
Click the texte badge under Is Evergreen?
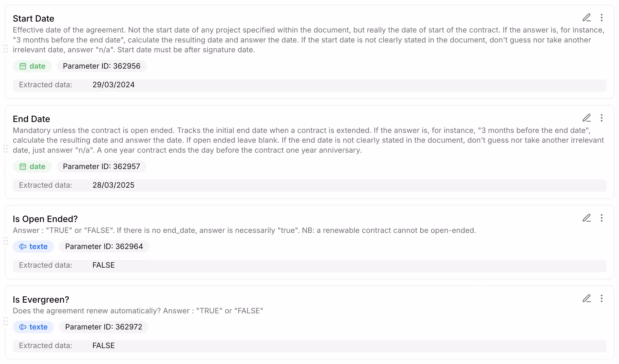coord(33,327)
